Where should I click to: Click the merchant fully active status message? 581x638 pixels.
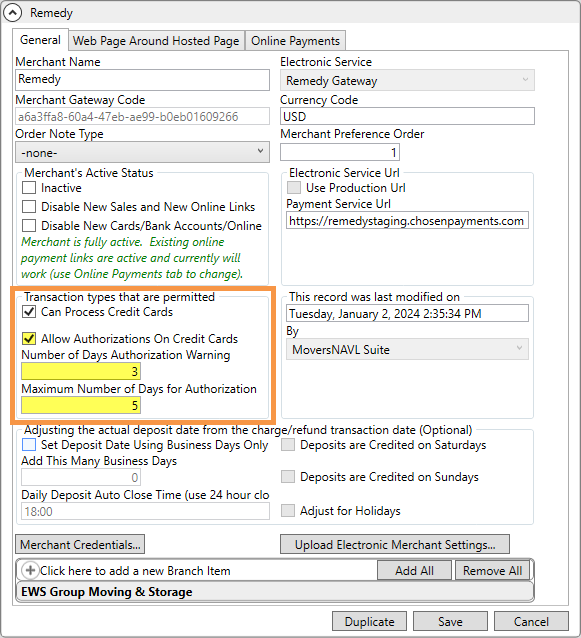[131, 258]
